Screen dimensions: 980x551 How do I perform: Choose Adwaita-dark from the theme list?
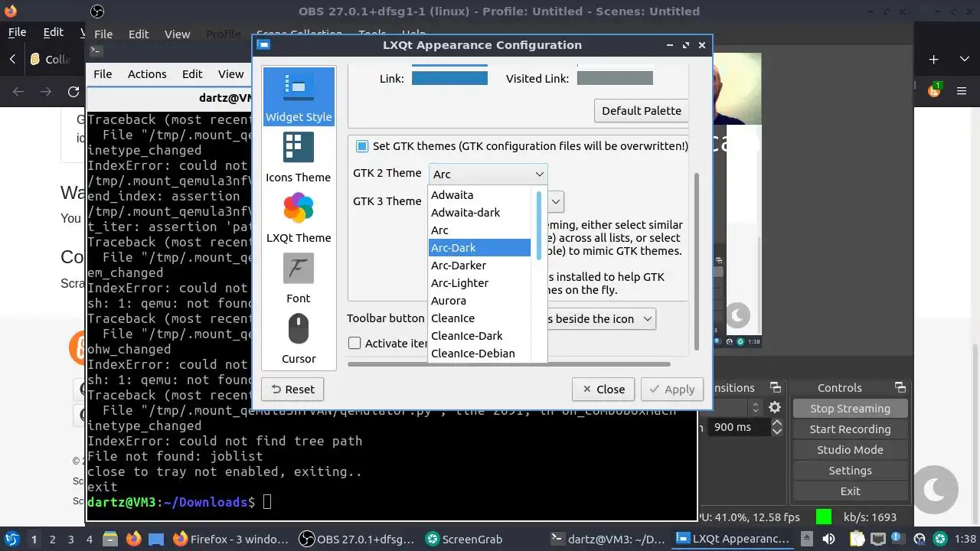coord(479,213)
